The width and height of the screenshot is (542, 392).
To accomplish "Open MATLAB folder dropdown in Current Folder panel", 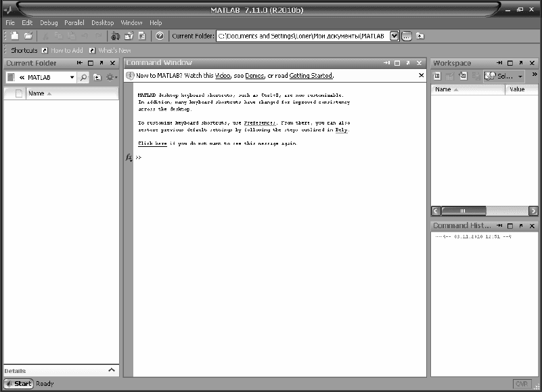I will tap(72, 77).
